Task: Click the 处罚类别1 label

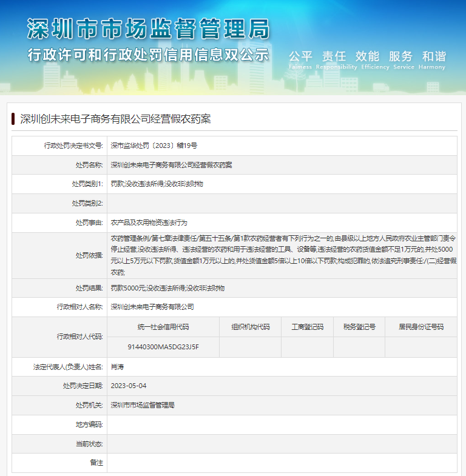Action: [87, 184]
